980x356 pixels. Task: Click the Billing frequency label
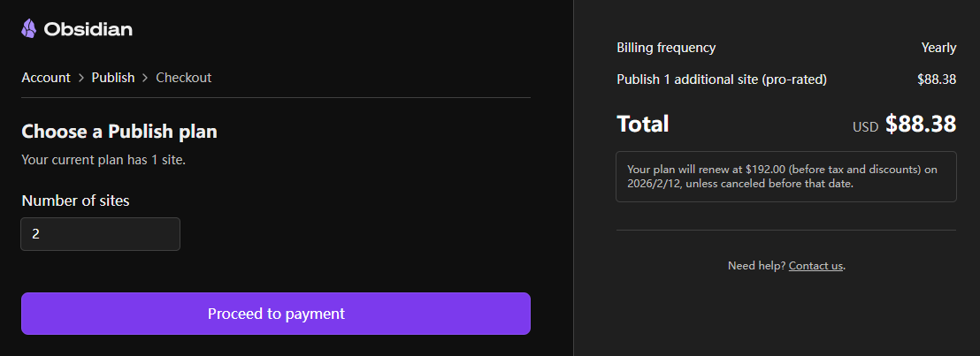(x=666, y=48)
